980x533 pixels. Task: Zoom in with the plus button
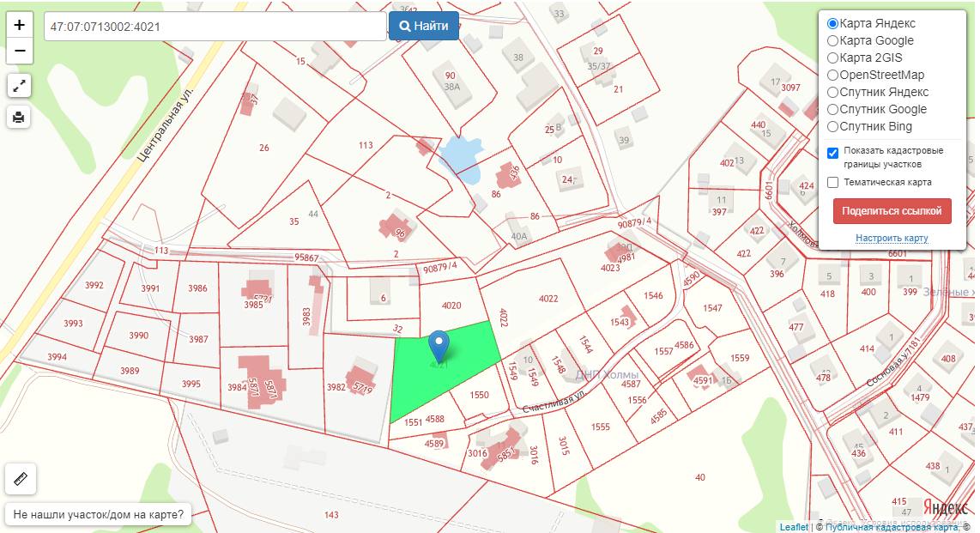click(x=20, y=25)
